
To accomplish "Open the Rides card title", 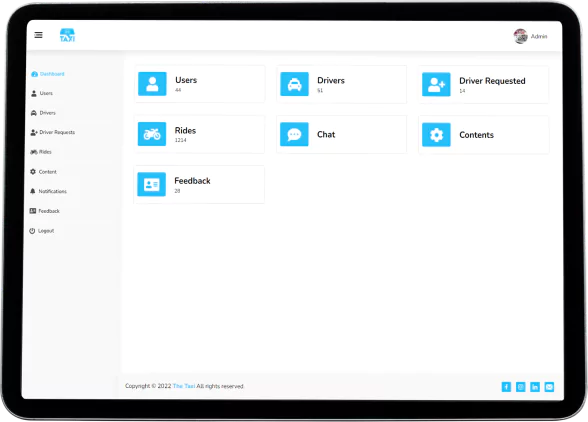I will tap(185, 131).
